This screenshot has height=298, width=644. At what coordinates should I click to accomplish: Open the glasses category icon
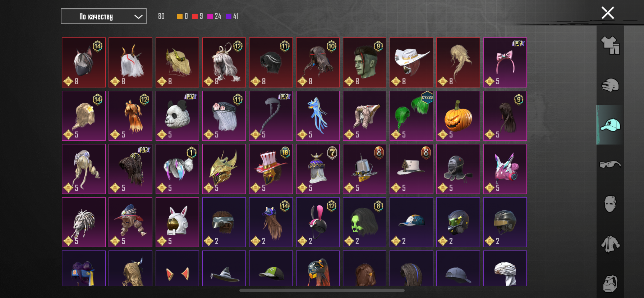click(x=610, y=164)
